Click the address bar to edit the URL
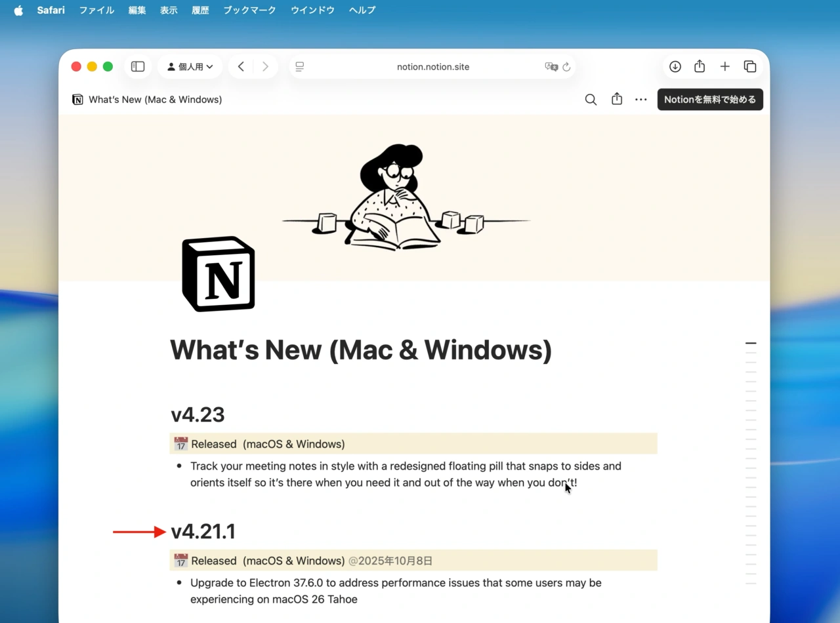This screenshot has width=840, height=623. point(433,66)
